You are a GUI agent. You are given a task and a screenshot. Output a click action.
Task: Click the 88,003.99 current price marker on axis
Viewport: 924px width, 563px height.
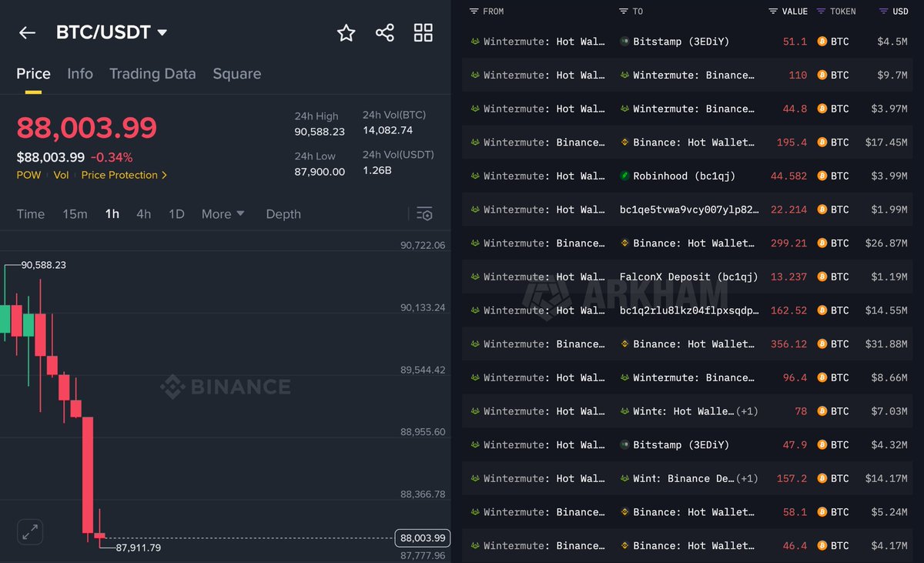pos(423,538)
